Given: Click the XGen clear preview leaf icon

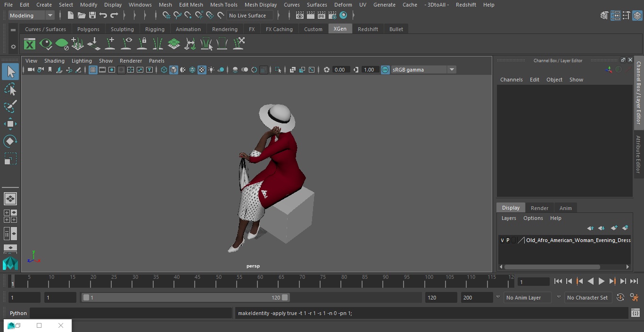Looking at the screenshot, I should click(62, 44).
